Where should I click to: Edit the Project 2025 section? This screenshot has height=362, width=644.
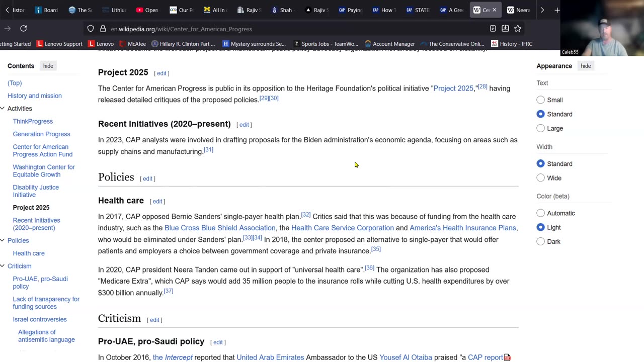pyautogui.click(x=162, y=73)
